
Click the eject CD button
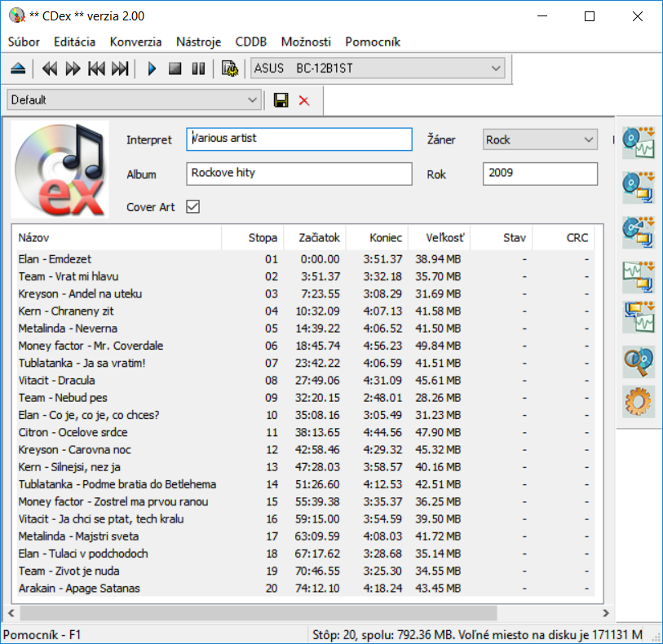18,69
